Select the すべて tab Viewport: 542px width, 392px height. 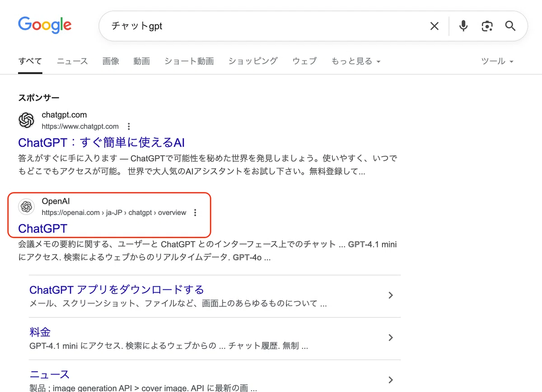point(30,61)
